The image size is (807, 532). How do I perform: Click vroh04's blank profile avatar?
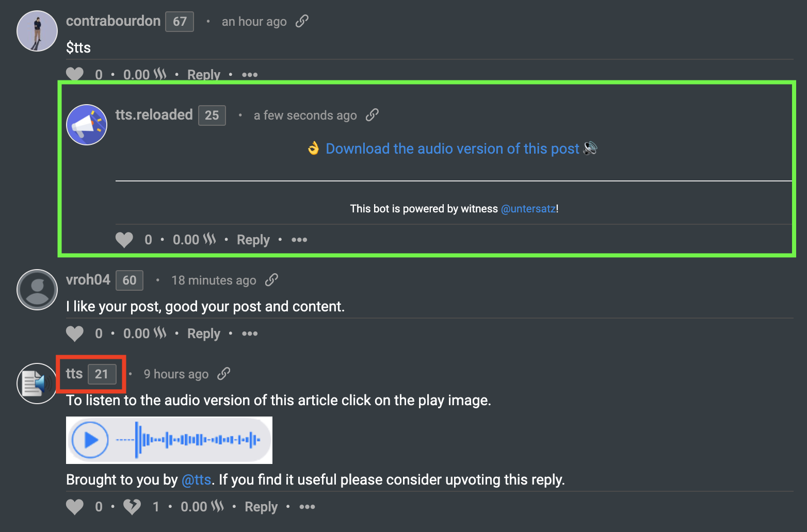(x=37, y=290)
